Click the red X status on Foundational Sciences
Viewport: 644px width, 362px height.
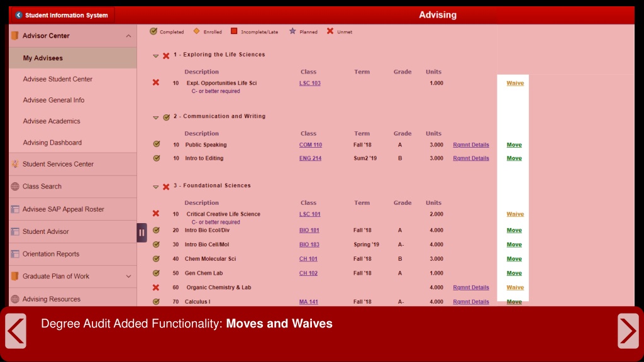click(166, 187)
